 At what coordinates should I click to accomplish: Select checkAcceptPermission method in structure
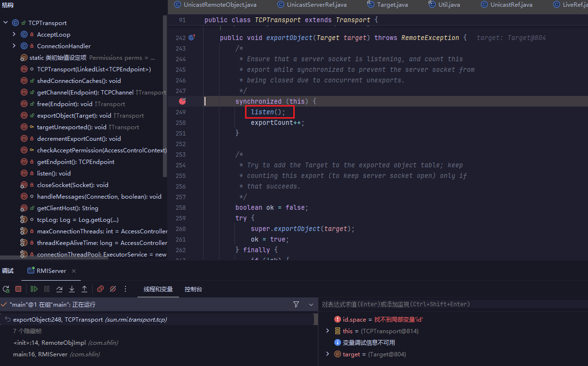point(94,150)
